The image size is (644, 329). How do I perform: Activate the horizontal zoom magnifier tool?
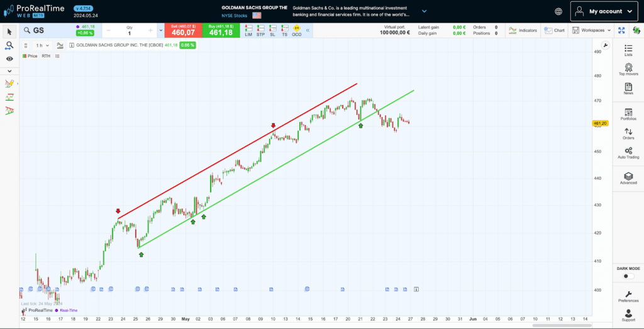tap(9, 45)
